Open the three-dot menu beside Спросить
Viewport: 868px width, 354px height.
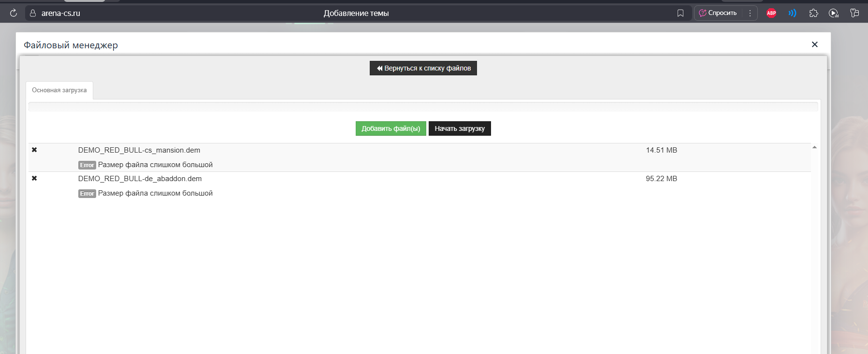tap(750, 13)
